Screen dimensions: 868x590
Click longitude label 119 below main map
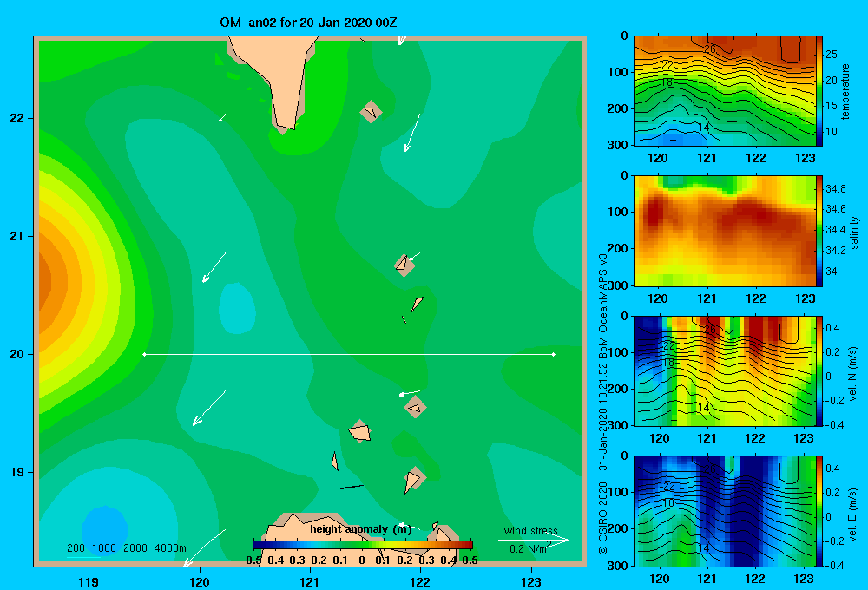tap(89, 581)
